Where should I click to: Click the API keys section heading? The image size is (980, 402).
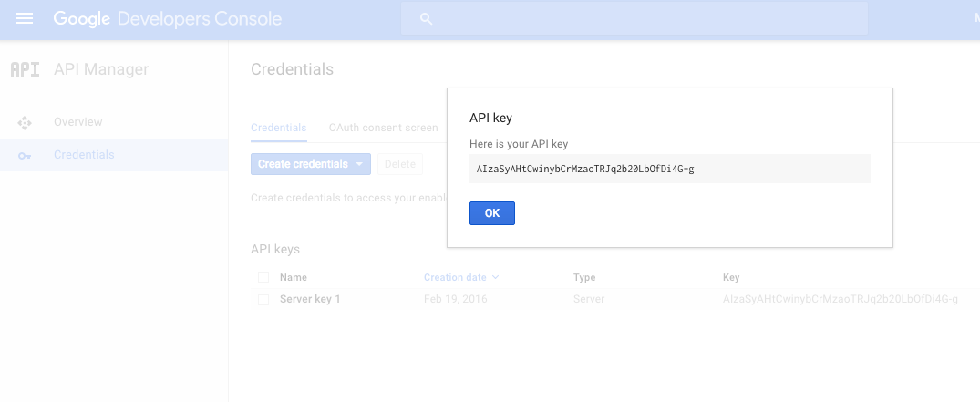[x=275, y=249]
